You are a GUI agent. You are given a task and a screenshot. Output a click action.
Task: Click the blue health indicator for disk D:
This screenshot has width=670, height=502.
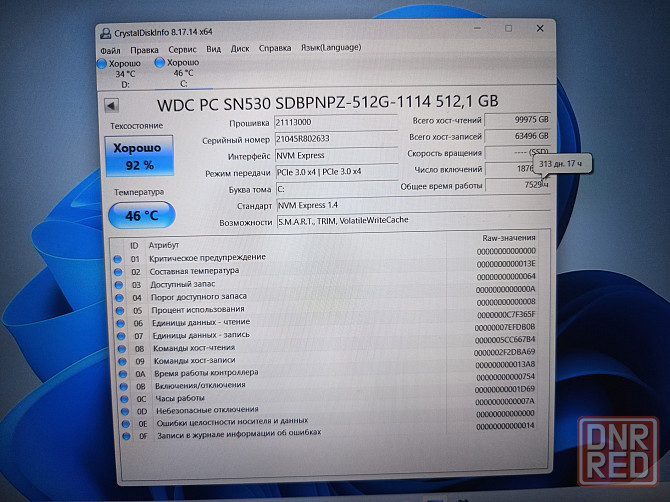pos(102,64)
